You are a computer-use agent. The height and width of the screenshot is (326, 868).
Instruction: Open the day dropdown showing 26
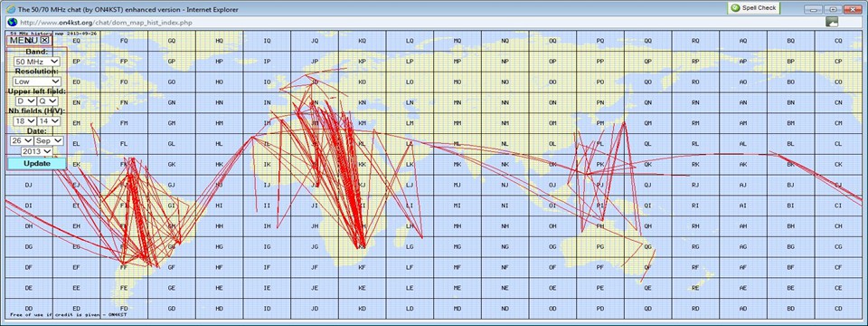click(x=22, y=141)
